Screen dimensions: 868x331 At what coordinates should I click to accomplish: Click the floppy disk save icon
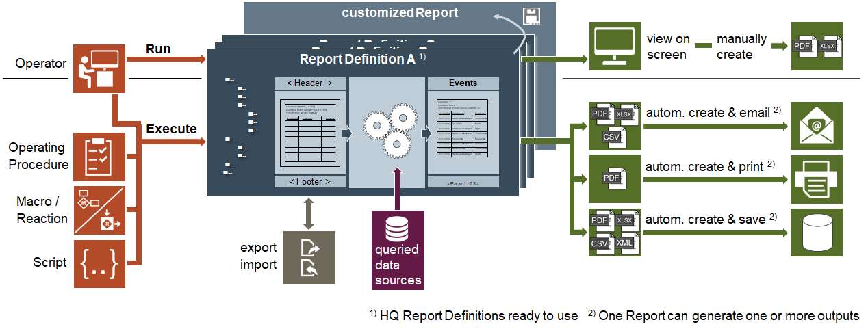tap(531, 16)
